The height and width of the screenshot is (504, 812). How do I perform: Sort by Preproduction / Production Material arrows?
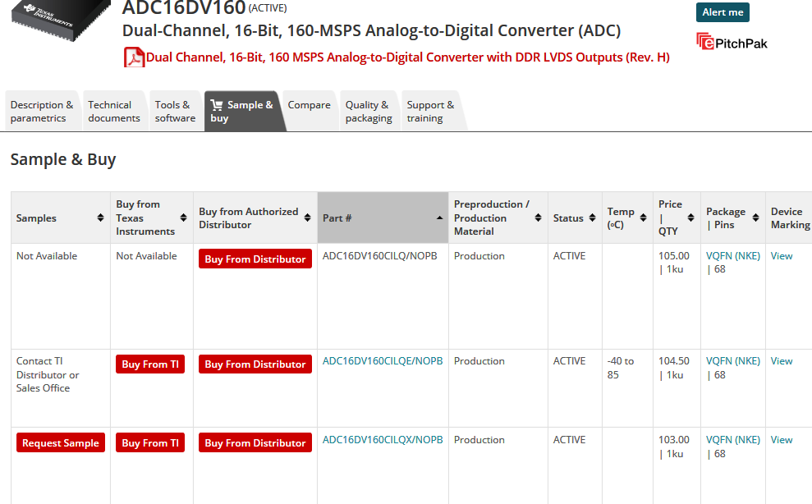tap(538, 218)
